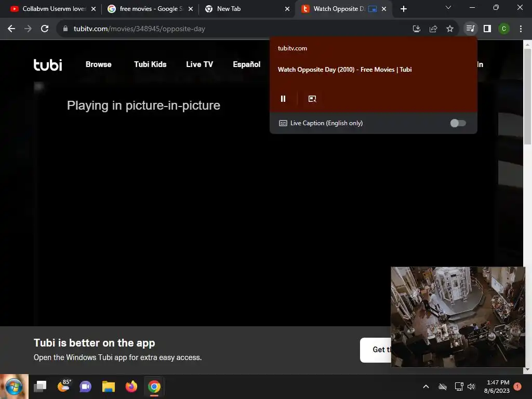532x399 pixels.
Task: Go forward with the arrow button
Action: pos(28,29)
